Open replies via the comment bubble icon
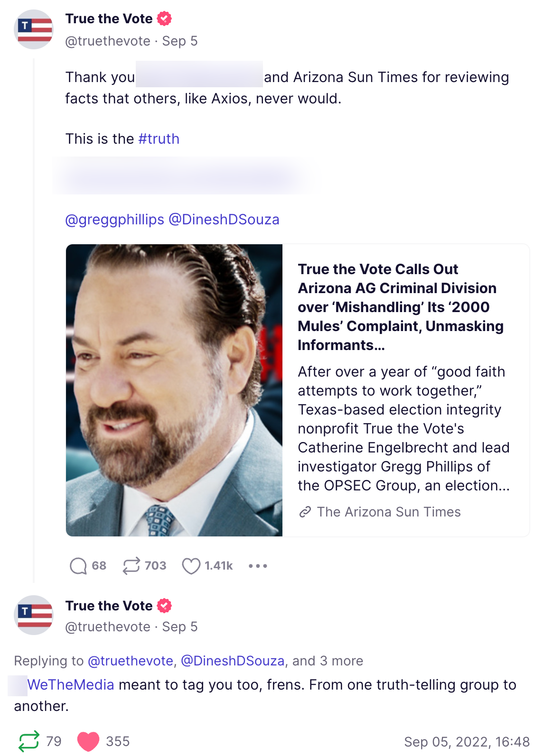The width and height of the screenshot is (544, 756). (78, 566)
